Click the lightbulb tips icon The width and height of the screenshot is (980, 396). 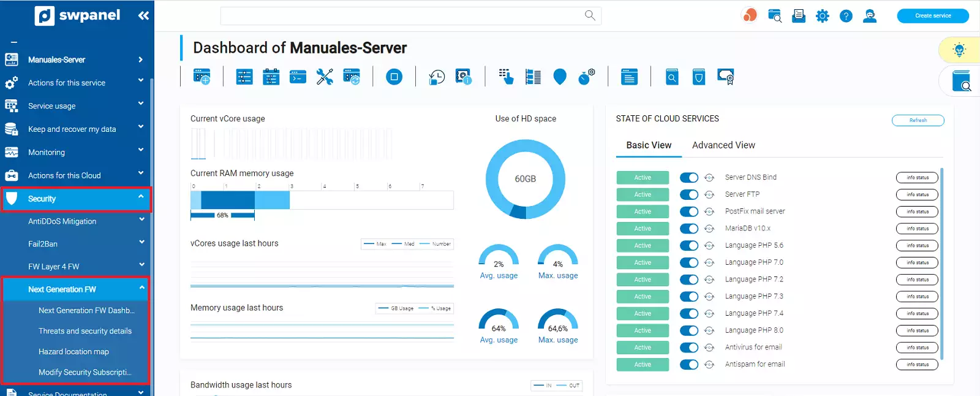tap(959, 50)
